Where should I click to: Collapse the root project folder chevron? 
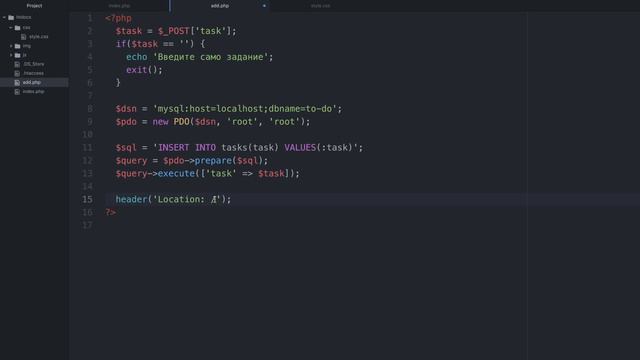4,18
